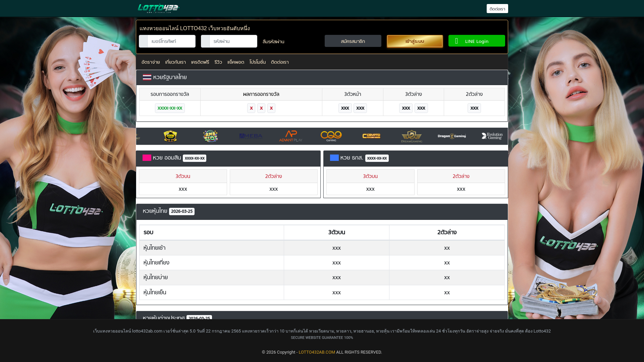Image resolution: width=644 pixels, height=362 pixels.
Task: Open the อัตราจ่าย menu item
Action: tap(151, 62)
